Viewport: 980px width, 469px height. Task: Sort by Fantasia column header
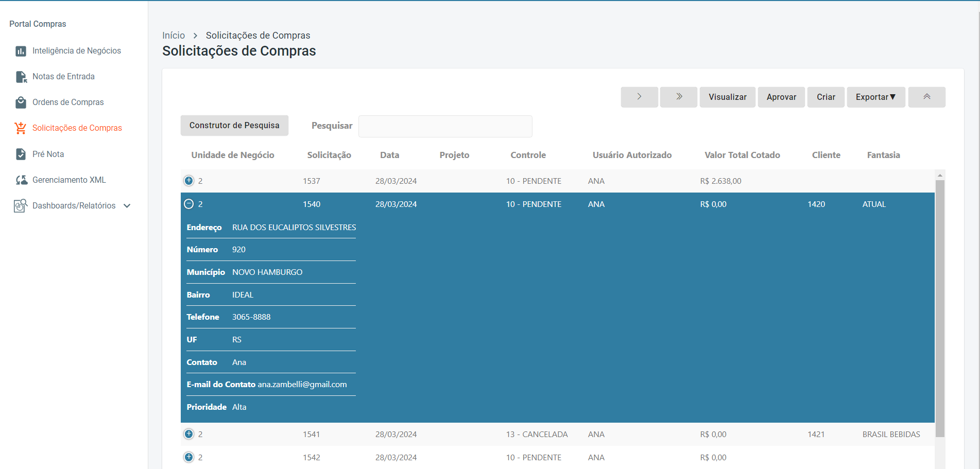pyautogui.click(x=884, y=155)
